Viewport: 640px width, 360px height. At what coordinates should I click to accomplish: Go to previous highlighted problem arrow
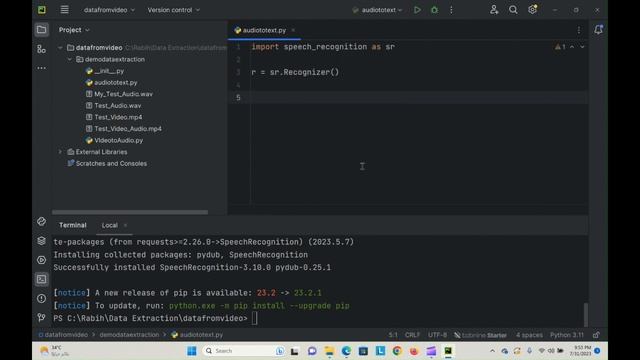[x=572, y=47]
